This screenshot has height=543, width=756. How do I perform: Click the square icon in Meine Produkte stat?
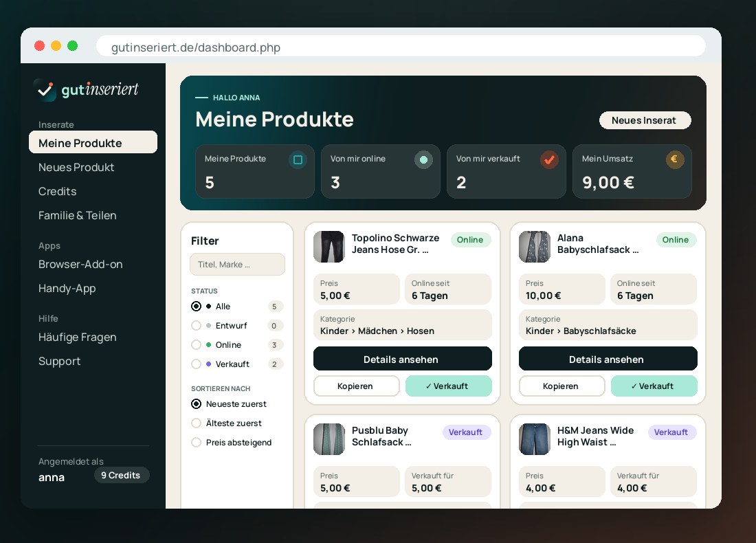298,159
